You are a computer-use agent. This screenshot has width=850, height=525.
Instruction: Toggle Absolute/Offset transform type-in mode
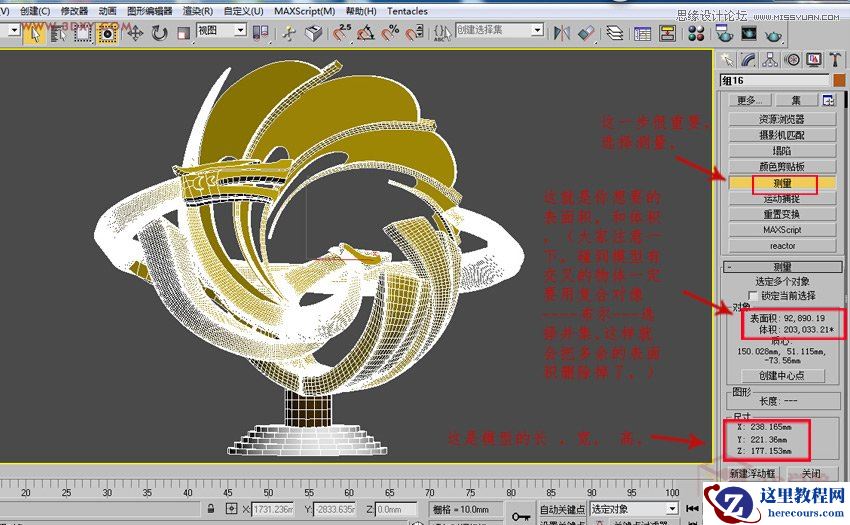point(231,509)
